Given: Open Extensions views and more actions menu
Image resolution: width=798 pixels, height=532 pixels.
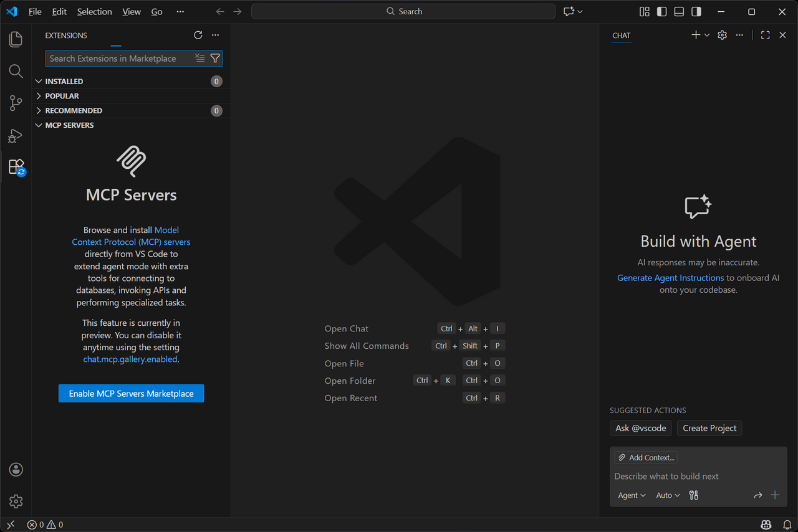Looking at the screenshot, I should pos(215,36).
